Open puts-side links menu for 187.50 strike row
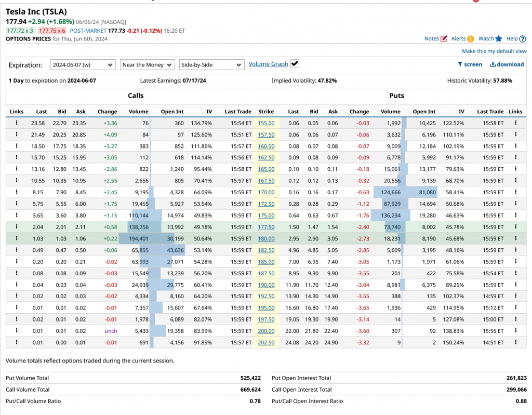Image resolution: width=532 pixels, height=415 pixels. click(x=516, y=273)
